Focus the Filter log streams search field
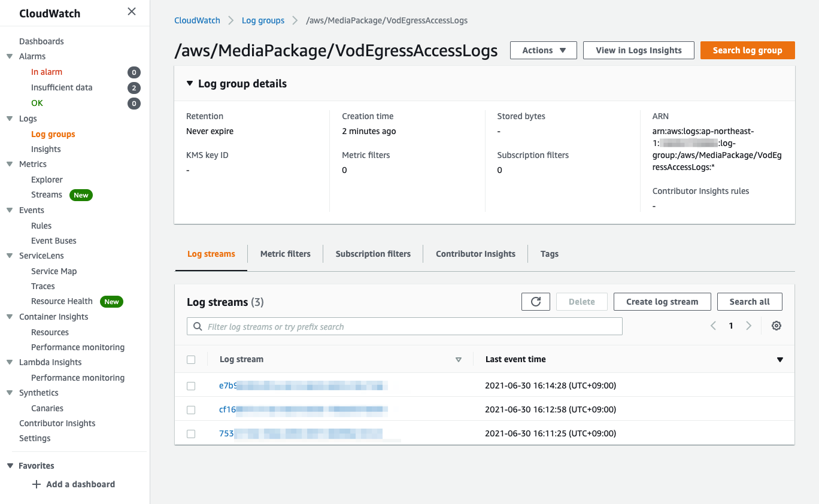Screen dimensions: 819x504 (x=405, y=327)
